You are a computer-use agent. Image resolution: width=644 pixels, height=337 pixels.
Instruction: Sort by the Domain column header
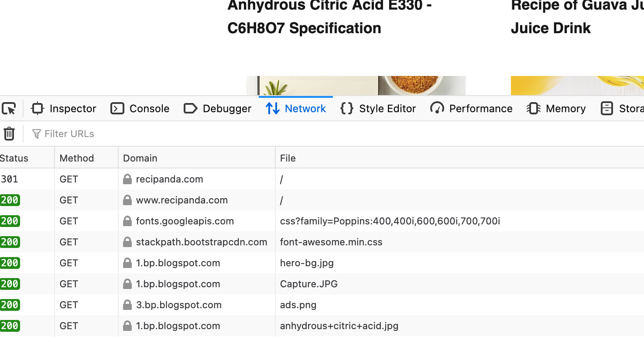(140, 158)
